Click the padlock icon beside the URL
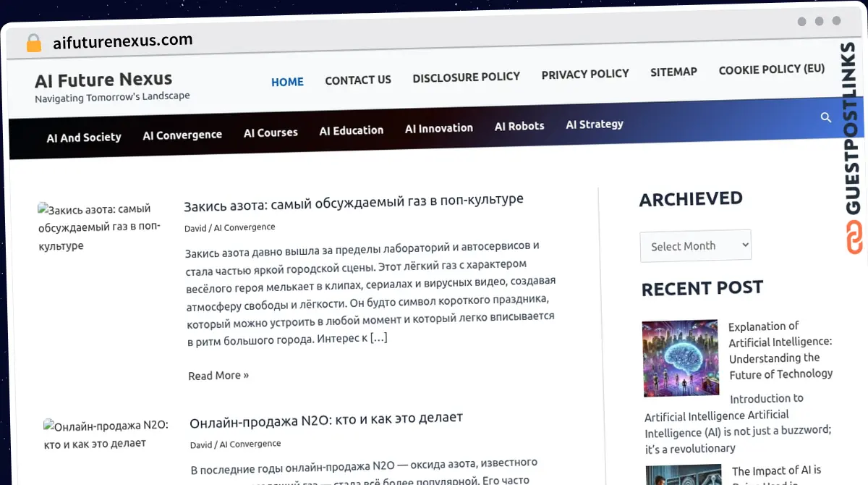This screenshot has width=868, height=485. click(x=34, y=43)
